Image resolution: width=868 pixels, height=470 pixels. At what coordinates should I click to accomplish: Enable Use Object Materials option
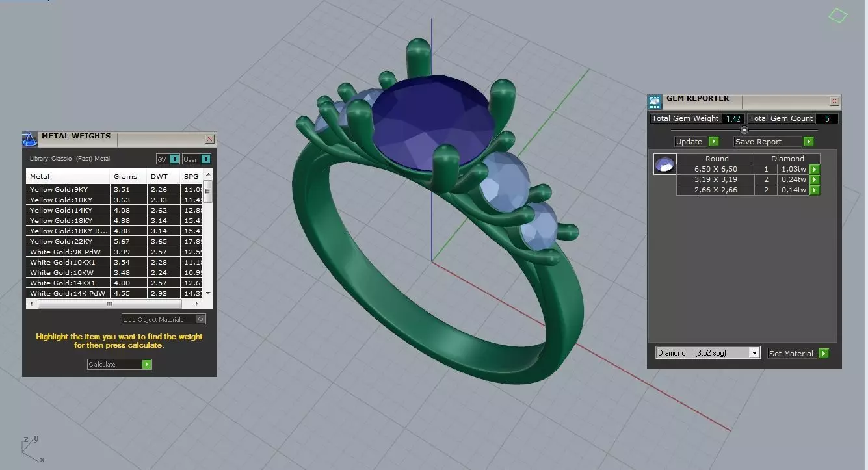(164, 319)
